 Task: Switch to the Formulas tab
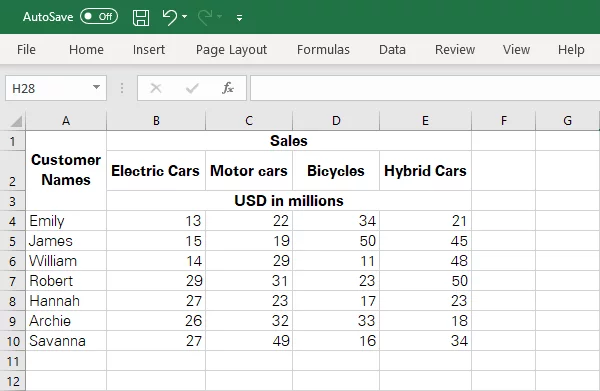pos(323,49)
